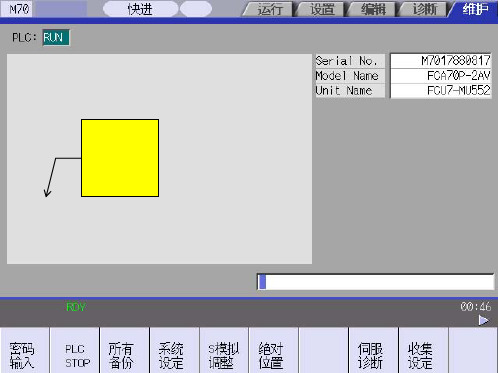Click the M70 system label
The height and width of the screenshot is (373, 498).
click(x=17, y=9)
